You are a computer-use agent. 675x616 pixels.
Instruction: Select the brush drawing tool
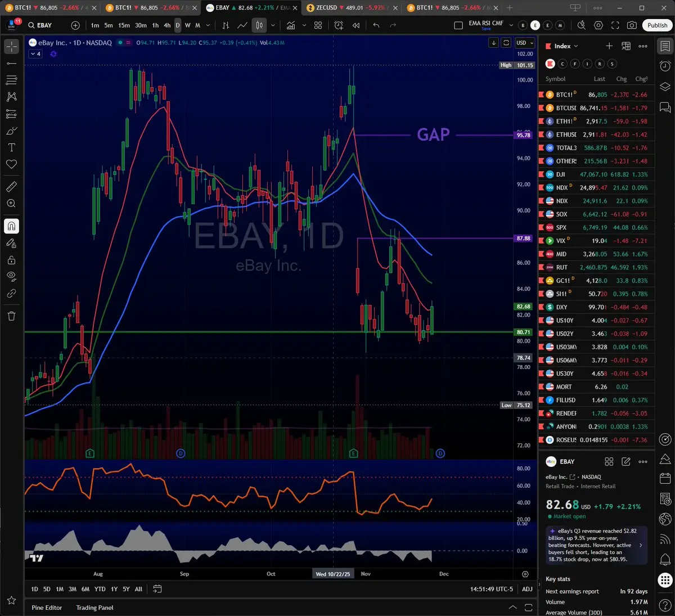coord(11,131)
